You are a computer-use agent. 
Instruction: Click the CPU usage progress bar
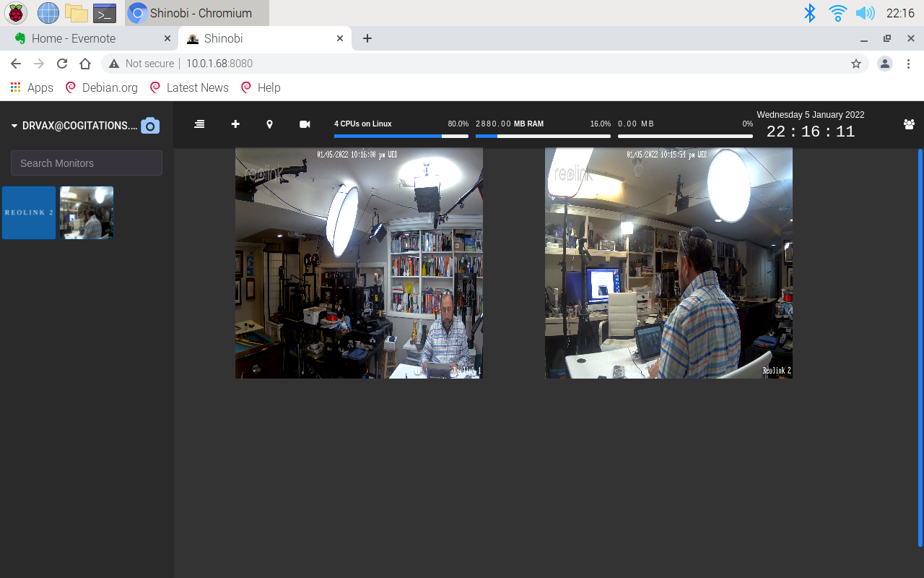[x=401, y=136]
